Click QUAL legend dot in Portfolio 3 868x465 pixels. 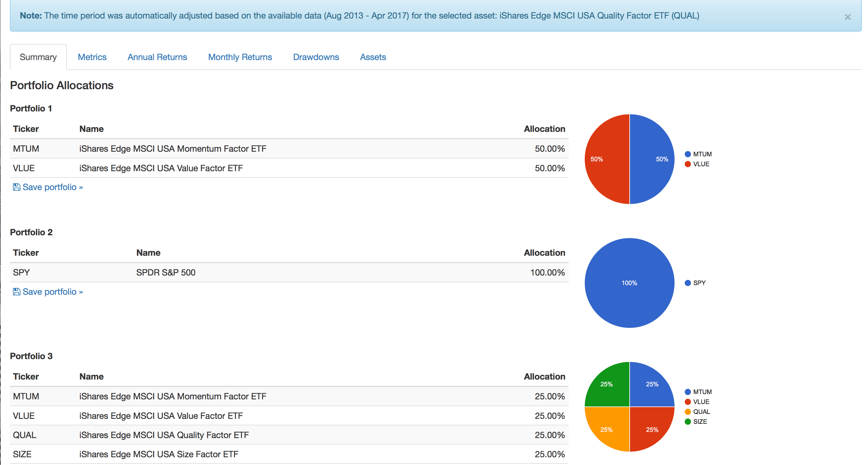688,412
